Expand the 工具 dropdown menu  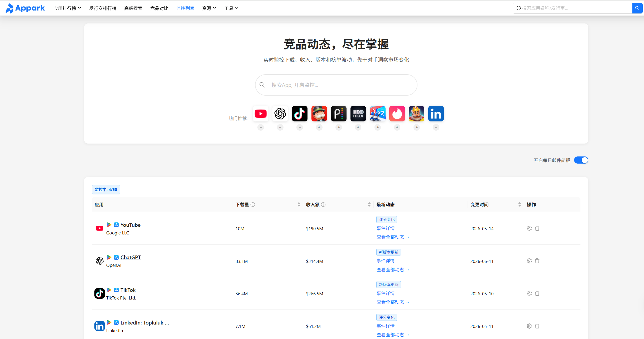point(231,8)
